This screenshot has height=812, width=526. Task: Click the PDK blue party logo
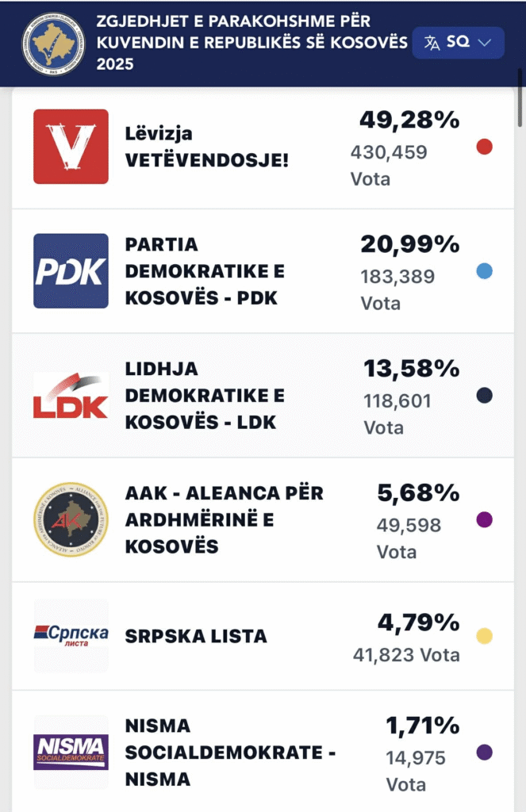click(71, 271)
